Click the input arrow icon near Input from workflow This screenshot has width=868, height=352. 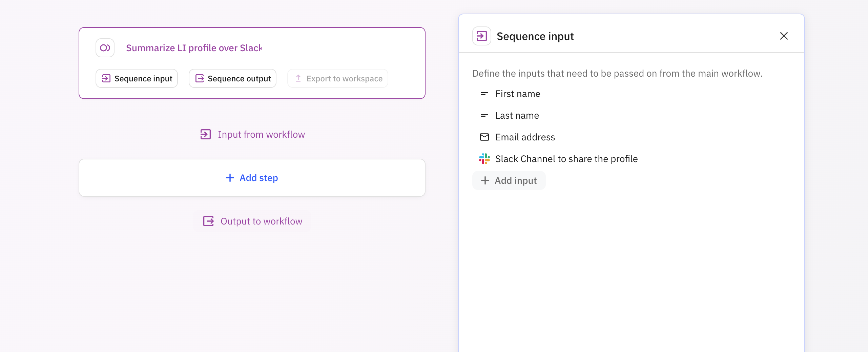pos(205,134)
